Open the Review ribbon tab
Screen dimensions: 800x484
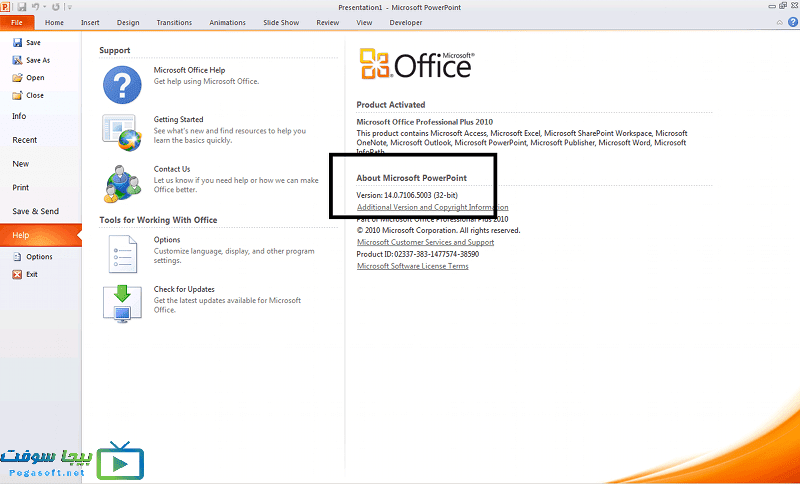[x=328, y=22]
